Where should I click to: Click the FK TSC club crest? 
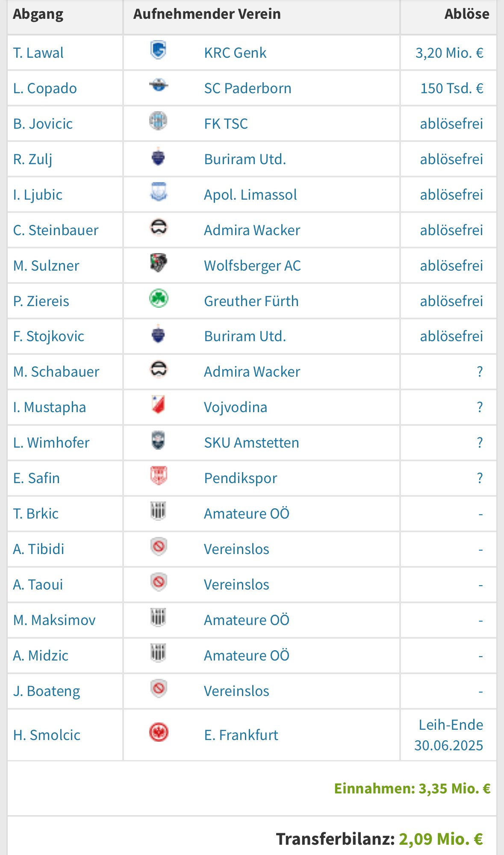pyautogui.click(x=158, y=121)
